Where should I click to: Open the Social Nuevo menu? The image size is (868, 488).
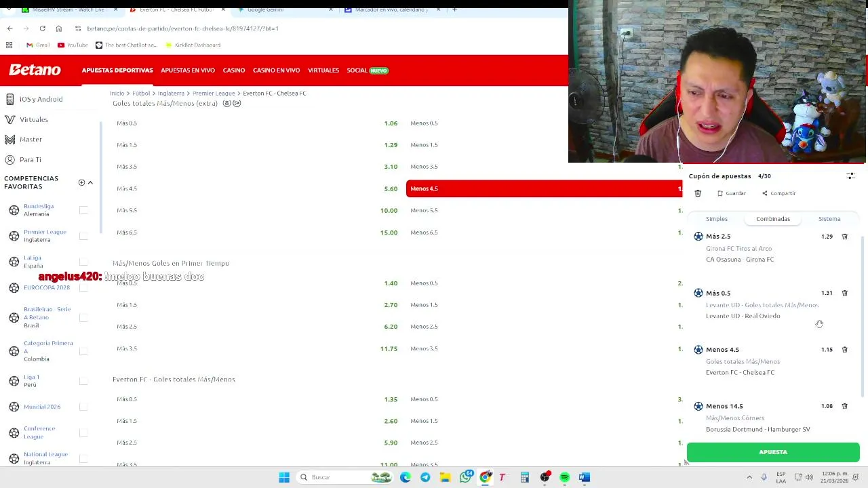point(368,70)
